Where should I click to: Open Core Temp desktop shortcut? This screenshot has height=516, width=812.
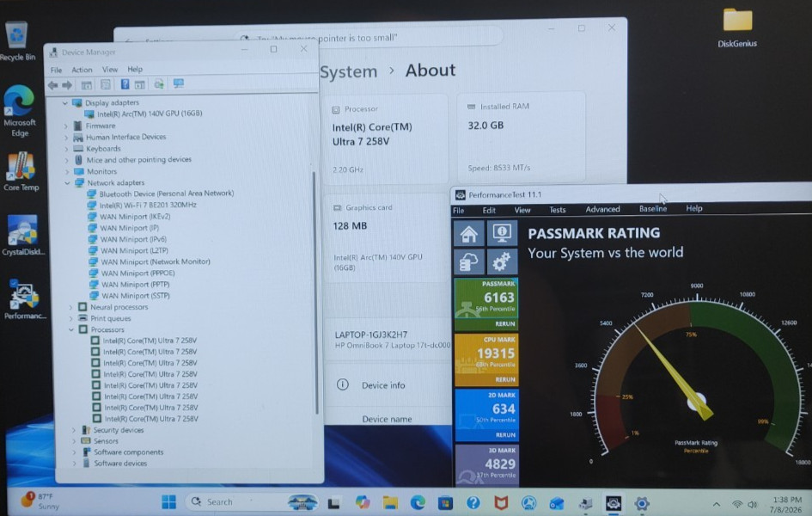[x=21, y=171]
